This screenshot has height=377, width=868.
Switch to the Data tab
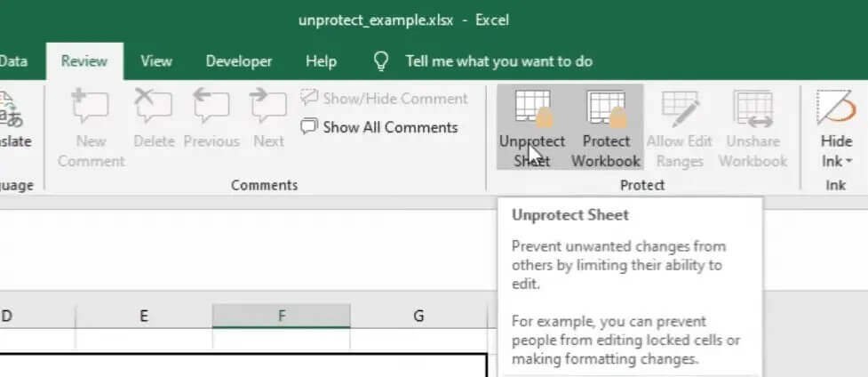pos(14,61)
